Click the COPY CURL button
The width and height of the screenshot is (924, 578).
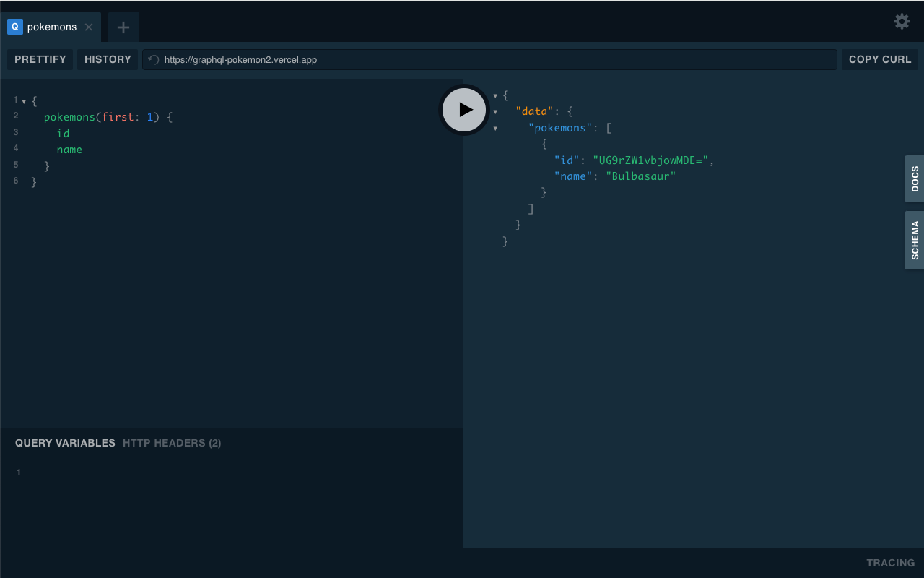(879, 59)
